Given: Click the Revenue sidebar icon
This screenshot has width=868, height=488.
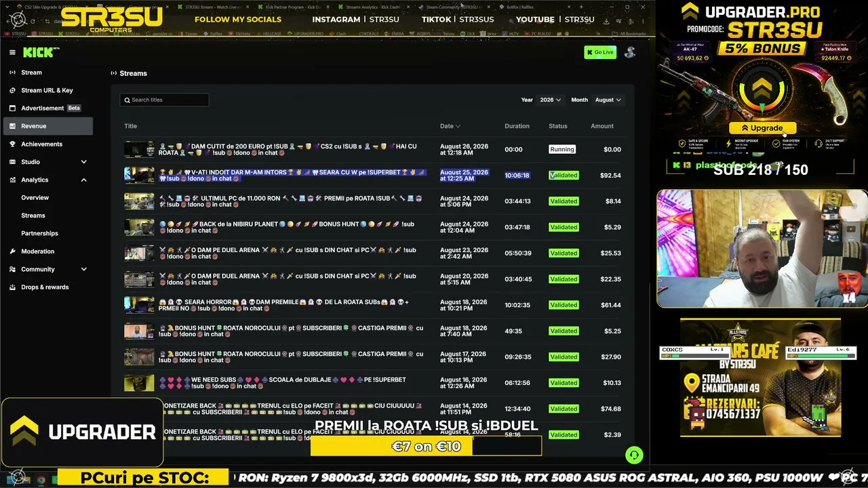Looking at the screenshot, I should 13,126.
